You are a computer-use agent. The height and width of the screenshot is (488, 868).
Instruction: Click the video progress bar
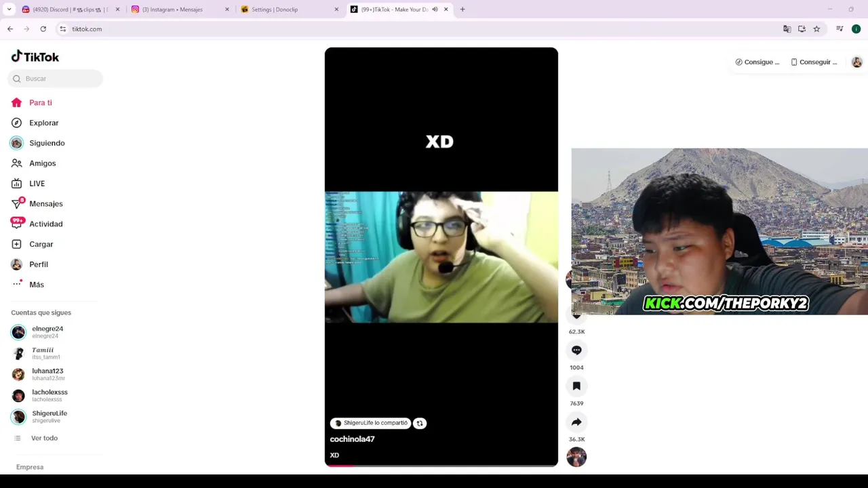441,465
